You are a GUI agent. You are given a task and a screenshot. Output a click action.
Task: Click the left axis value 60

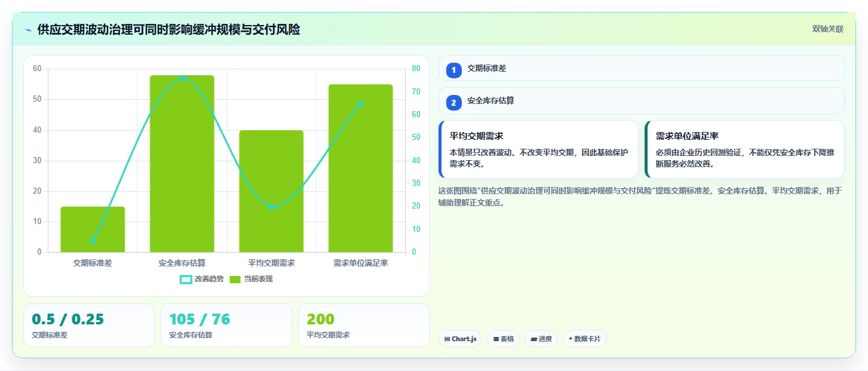click(x=37, y=69)
